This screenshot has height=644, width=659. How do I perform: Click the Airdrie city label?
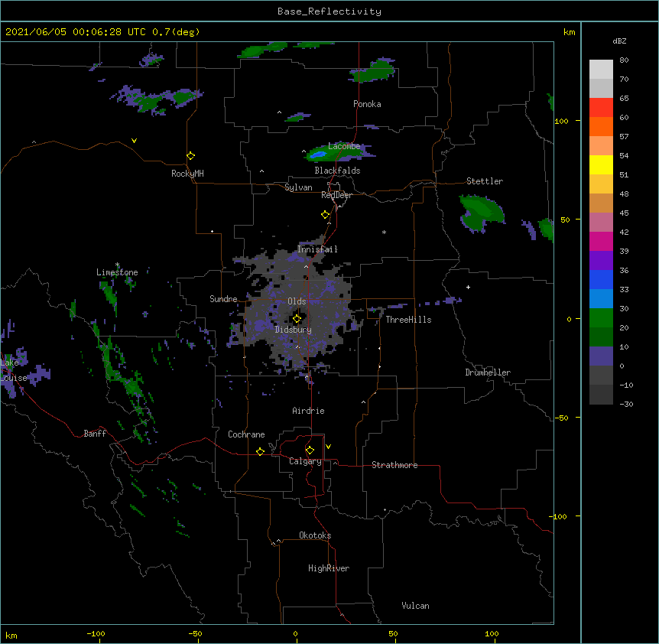[x=308, y=411]
